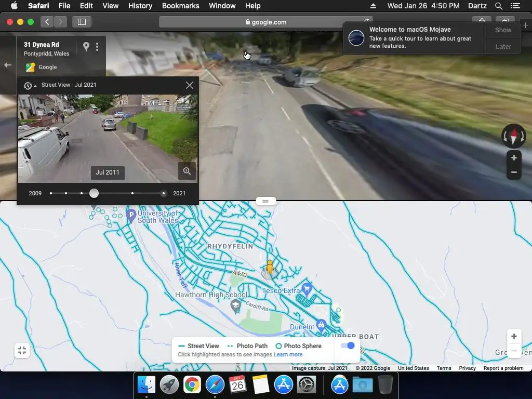532x399 pixels.
Task: Click the yellow Pegman on the map
Action: coord(270,268)
